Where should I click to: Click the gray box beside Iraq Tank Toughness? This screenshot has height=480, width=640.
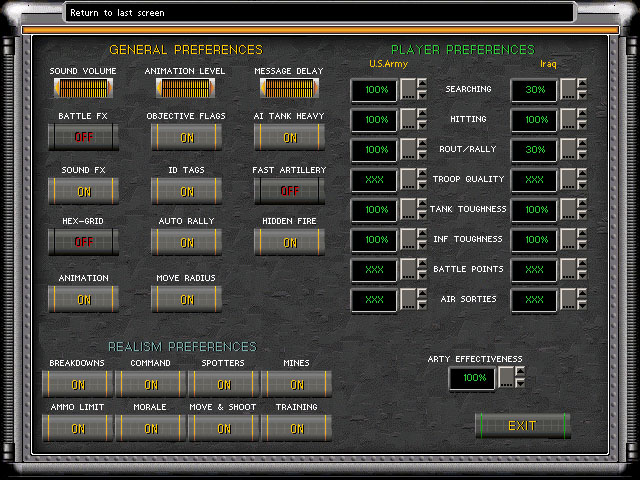pos(568,209)
